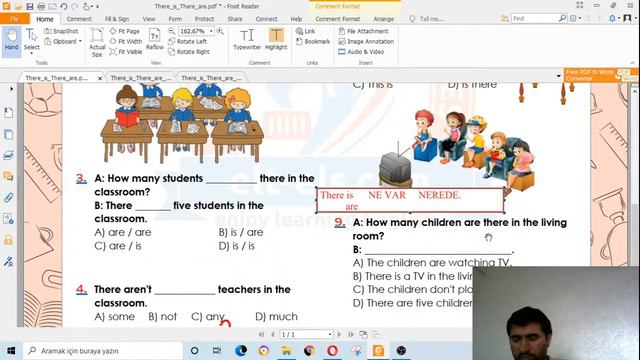Open the Arrange tab
Viewport: 640px width, 360px height.
click(384, 19)
